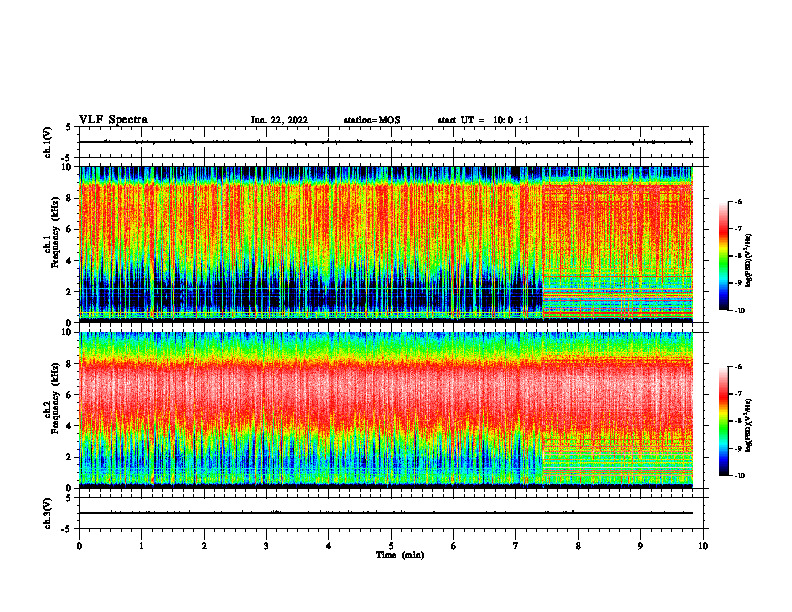Click the time-axis tick label "1"
Image resolution: width=792 pixels, height=612 pixels.
(x=141, y=546)
